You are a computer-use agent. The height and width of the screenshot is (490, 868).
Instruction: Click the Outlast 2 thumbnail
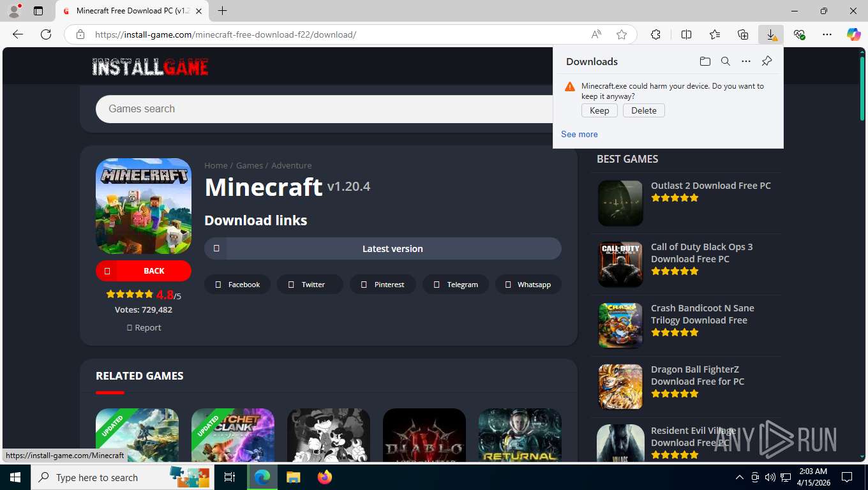coord(620,203)
